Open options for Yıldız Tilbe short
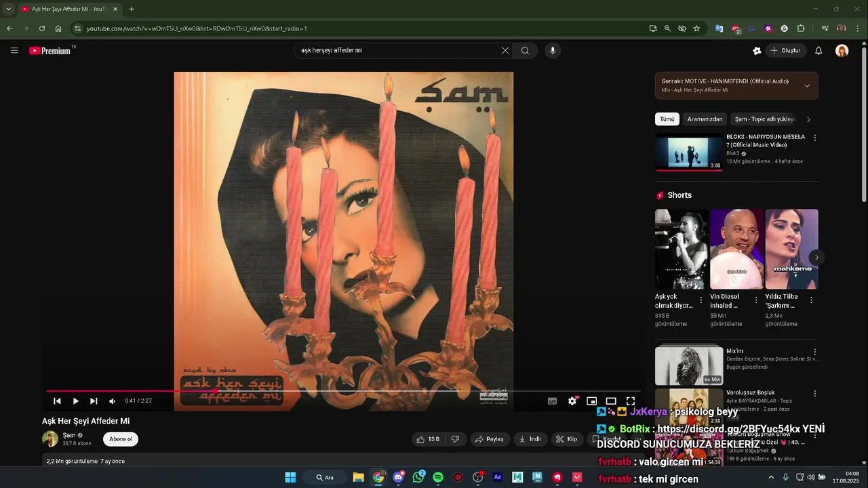Image resolution: width=868 pixels, height=488 pixels. [811, 300]
